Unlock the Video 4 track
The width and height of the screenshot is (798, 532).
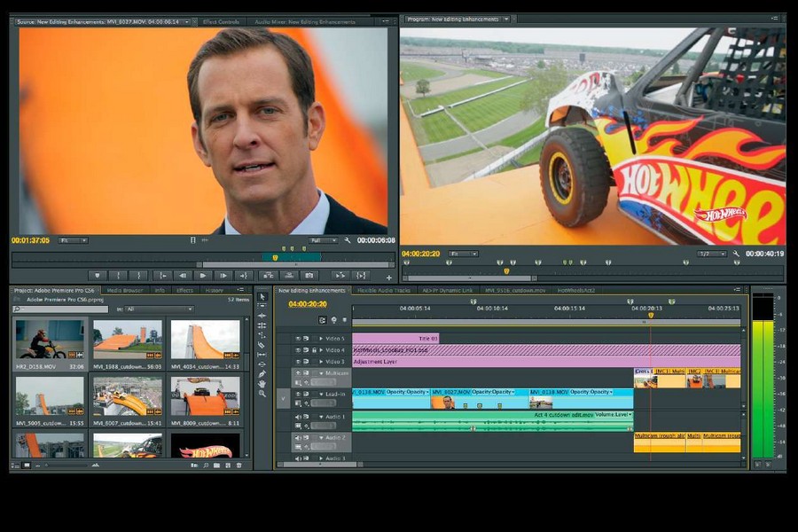pos(312,349)
